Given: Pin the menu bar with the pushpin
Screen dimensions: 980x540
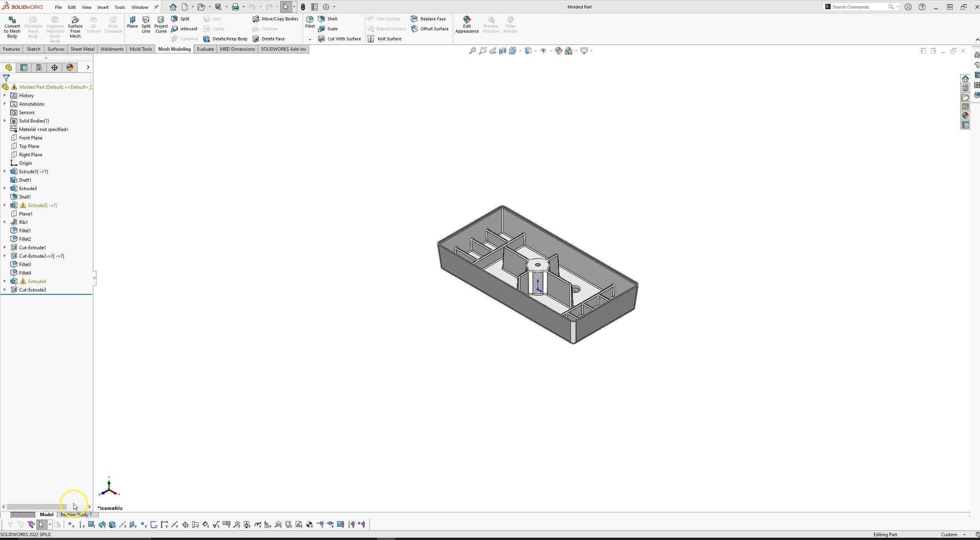Looking at the screenshot, I should point(156,7).
